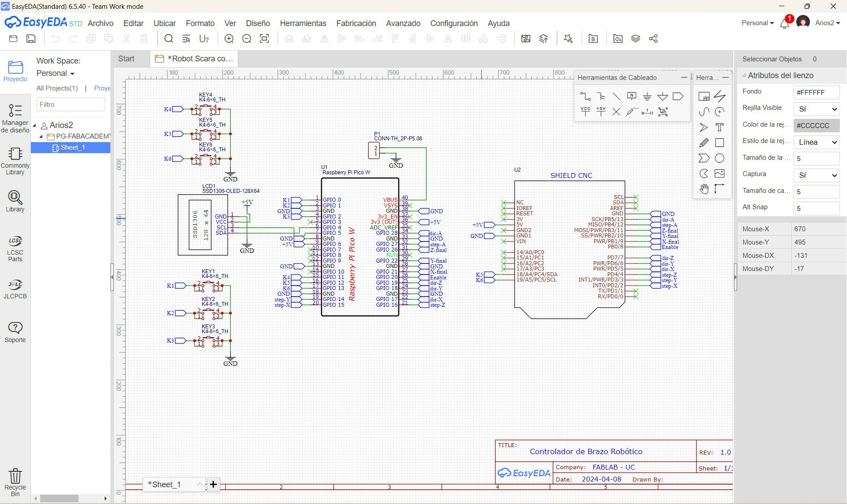Click the Filtro project filter field

(71, 105)
